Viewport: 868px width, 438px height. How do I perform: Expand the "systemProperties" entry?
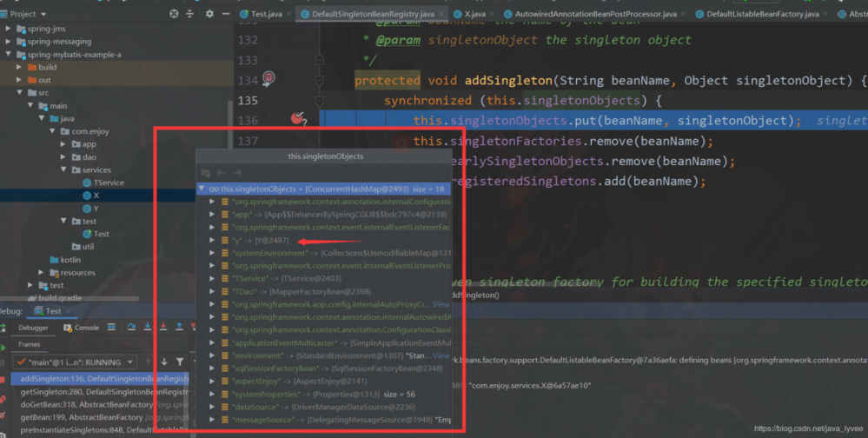[212, 394]
